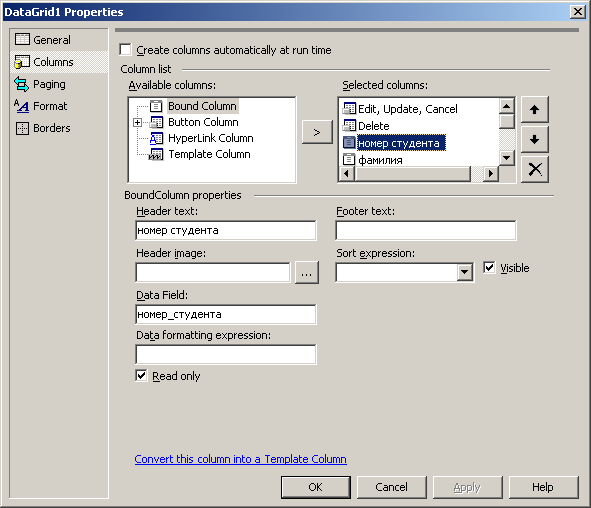Click the selected columns horizontal scrollbar track
This screenshot has width=591, height=508.
coord(413,174)
